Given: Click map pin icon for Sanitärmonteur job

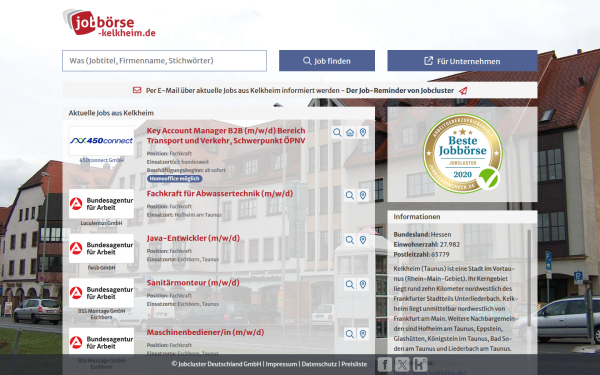Looking at the screenshot, I should (363, 284).
